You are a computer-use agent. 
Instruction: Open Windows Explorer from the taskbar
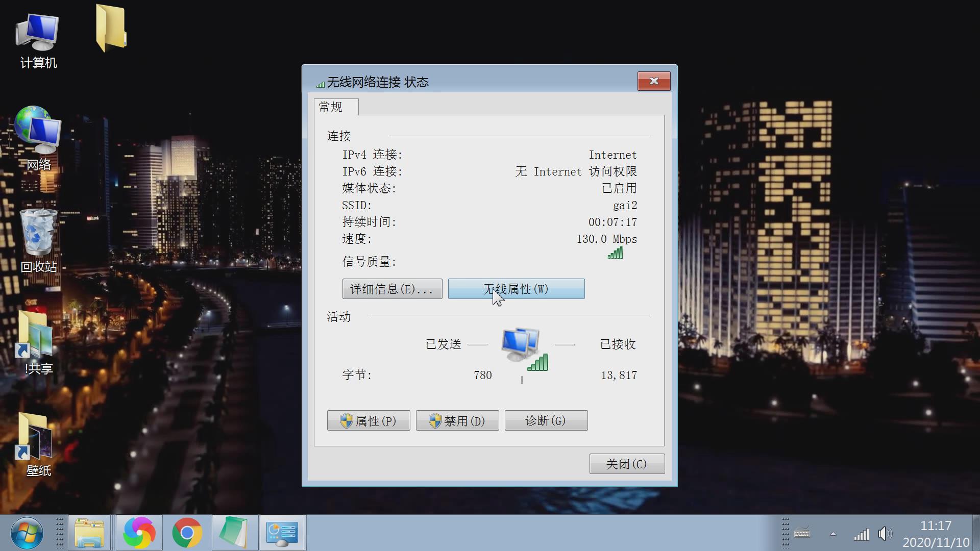tap(90, 533)
